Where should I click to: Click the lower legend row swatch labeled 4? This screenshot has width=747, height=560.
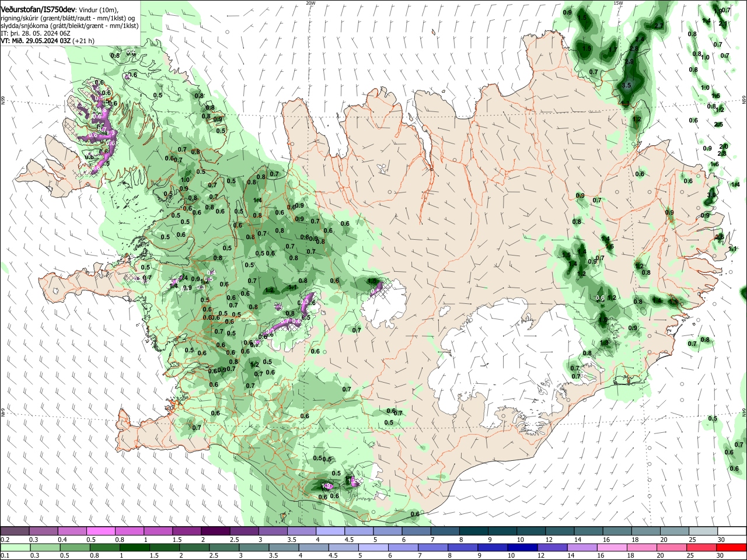pos(313,547)
